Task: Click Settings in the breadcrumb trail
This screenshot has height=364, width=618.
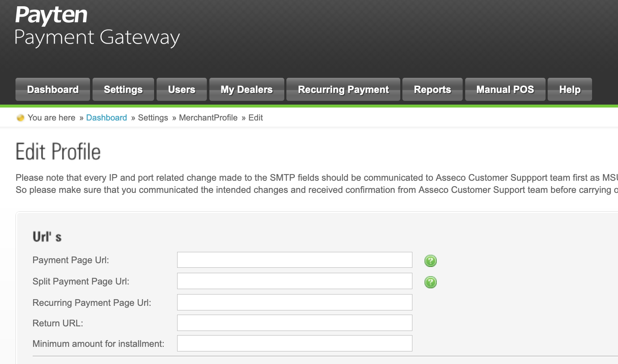Action: (153, 118)
